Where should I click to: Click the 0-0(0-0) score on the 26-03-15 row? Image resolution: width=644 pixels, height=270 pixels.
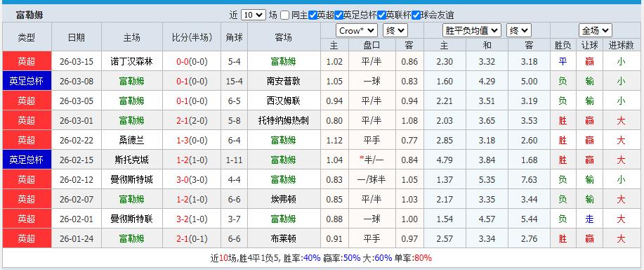(192, 62)
